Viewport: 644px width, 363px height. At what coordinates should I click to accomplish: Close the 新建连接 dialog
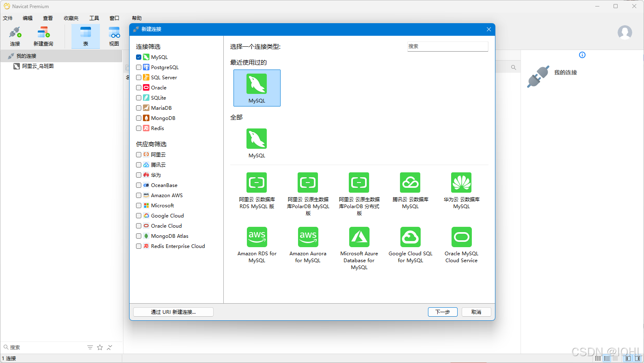coord(489,29)
